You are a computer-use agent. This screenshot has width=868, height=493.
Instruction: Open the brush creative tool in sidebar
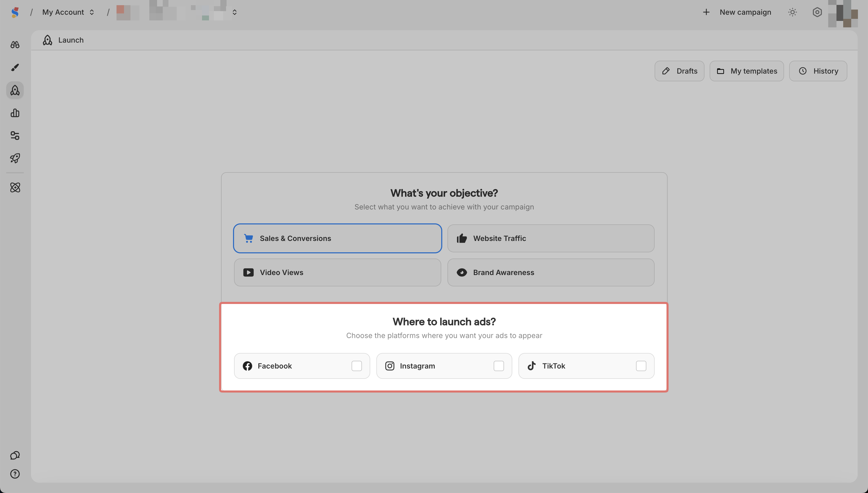(15, 67)
